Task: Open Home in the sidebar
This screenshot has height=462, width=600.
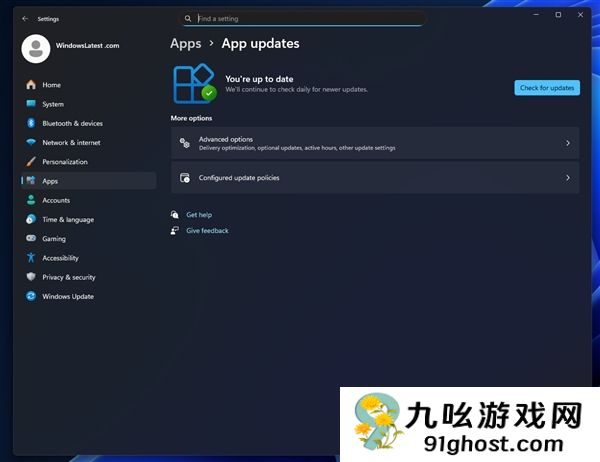Action: [x=89, y=85]
